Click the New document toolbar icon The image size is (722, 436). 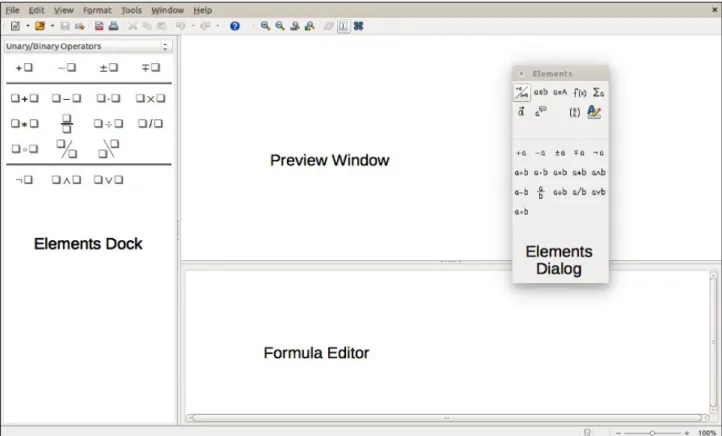coord(15,26)
